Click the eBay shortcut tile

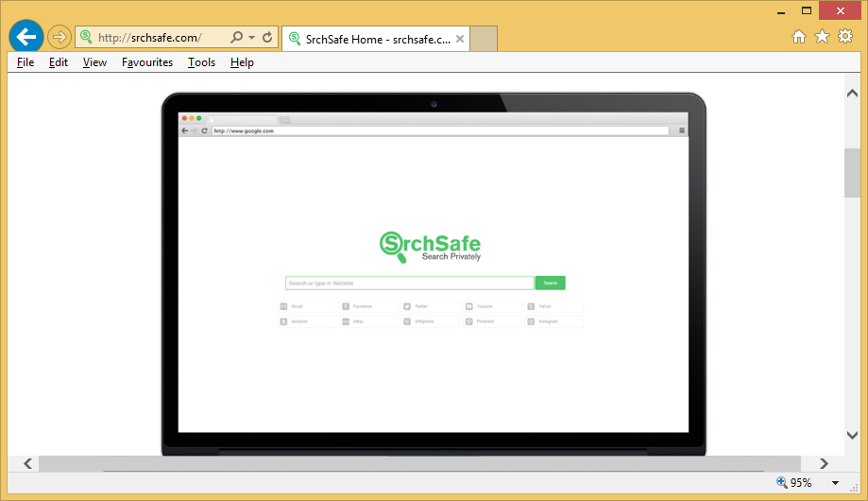tap(368, 321)
